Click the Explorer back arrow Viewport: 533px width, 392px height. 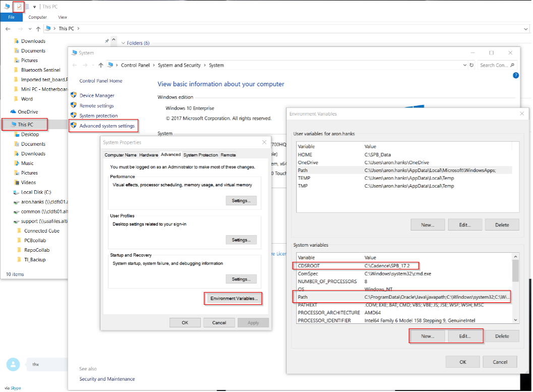click(8, 29)
